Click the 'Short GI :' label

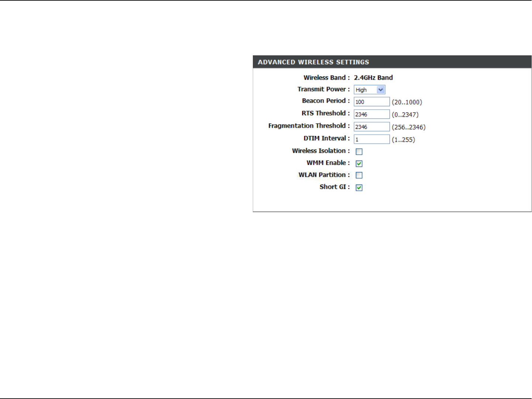tap(335, 187)
